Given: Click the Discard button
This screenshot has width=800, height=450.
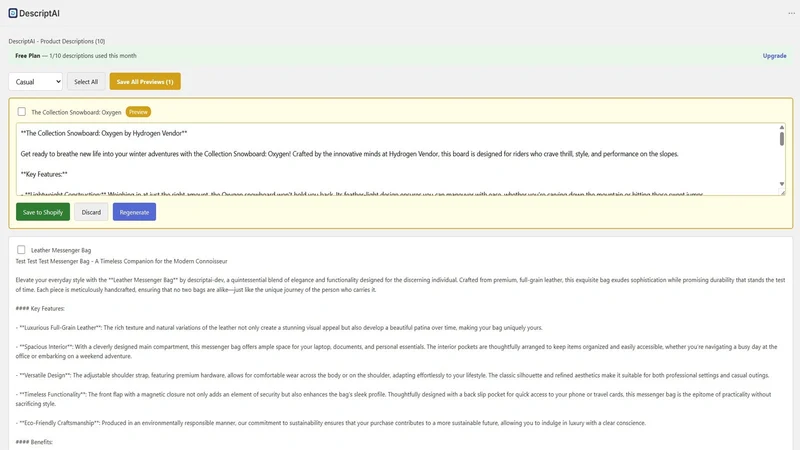Looking at the screenshot, I should [91, 212].
